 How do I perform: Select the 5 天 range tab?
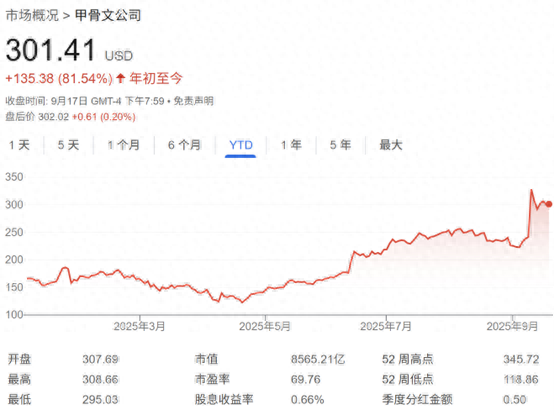click(69, 145)
